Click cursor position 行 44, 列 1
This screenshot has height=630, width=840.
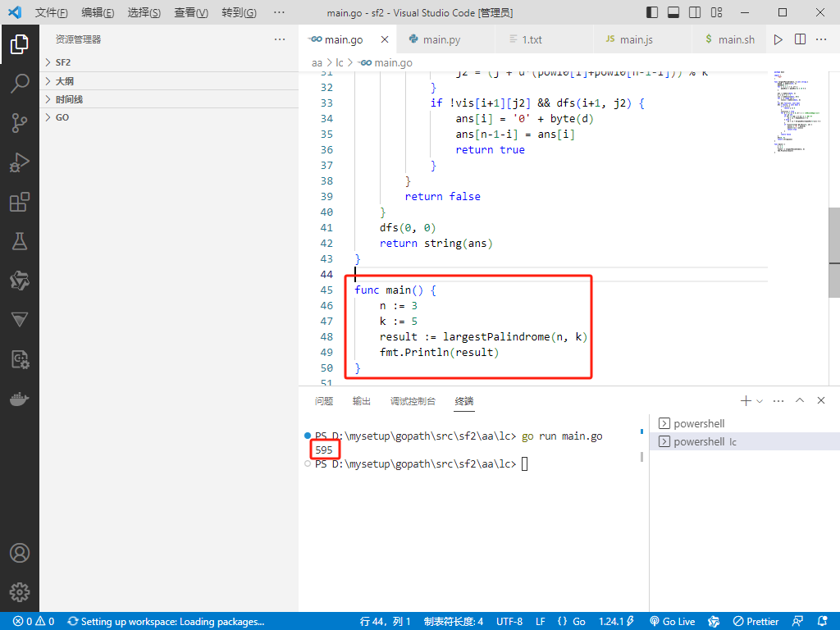386,622
